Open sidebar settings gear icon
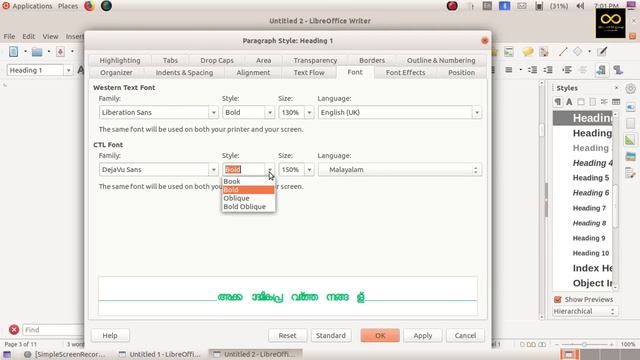This screenshot has height=360, width=640. click(630, 89)
